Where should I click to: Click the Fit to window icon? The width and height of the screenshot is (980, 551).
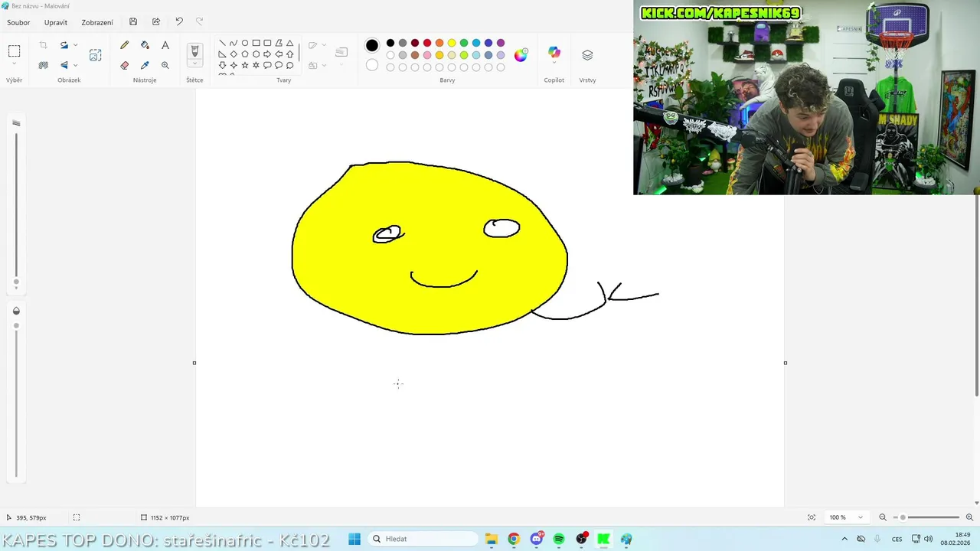coord(812,517)
